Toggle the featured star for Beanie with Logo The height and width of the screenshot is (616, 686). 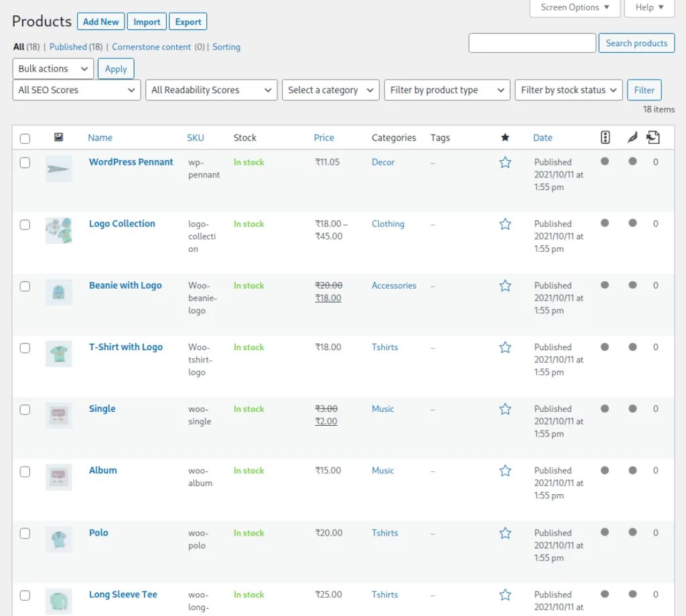505,286
